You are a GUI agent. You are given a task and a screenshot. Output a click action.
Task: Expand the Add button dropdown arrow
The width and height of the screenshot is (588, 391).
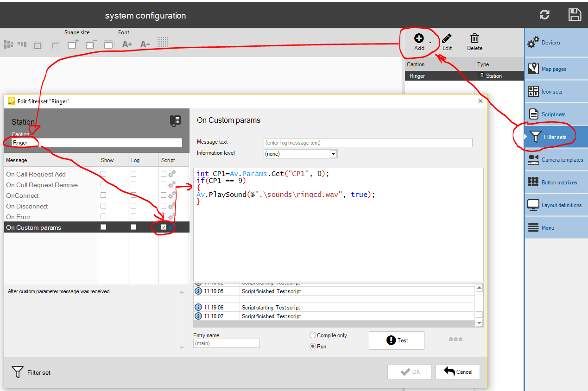click(430, 43)
